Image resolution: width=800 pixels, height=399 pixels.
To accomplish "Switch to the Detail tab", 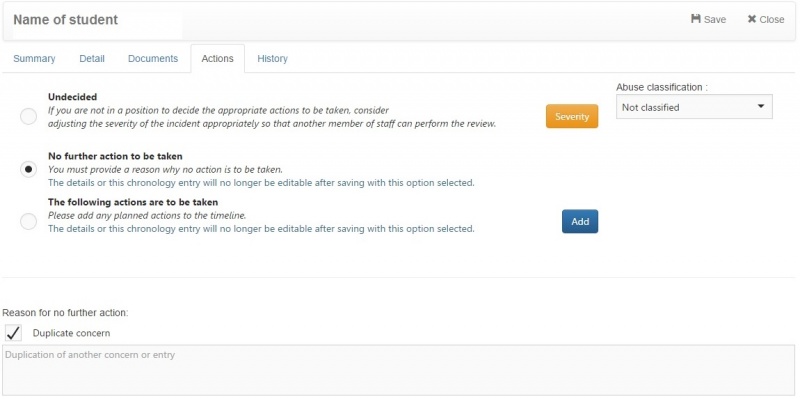I will pos(92,59).
